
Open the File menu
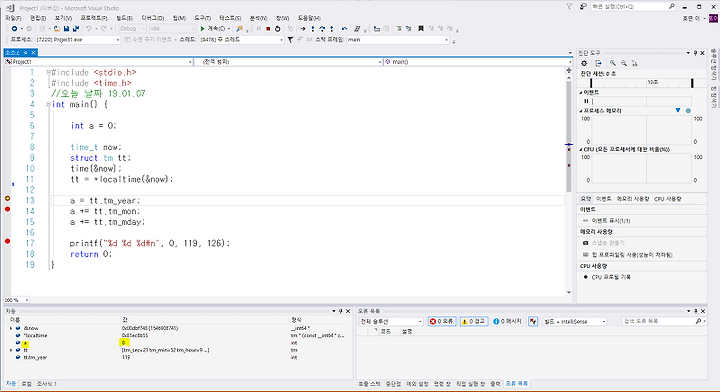click(13, 18)
